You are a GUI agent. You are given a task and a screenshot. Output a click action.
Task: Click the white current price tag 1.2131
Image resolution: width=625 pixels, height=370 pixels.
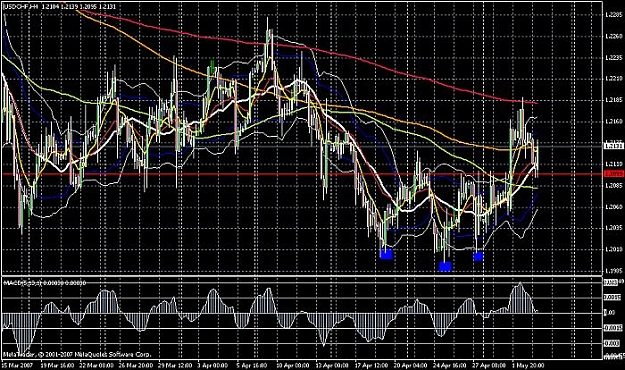tap(613, 146)
